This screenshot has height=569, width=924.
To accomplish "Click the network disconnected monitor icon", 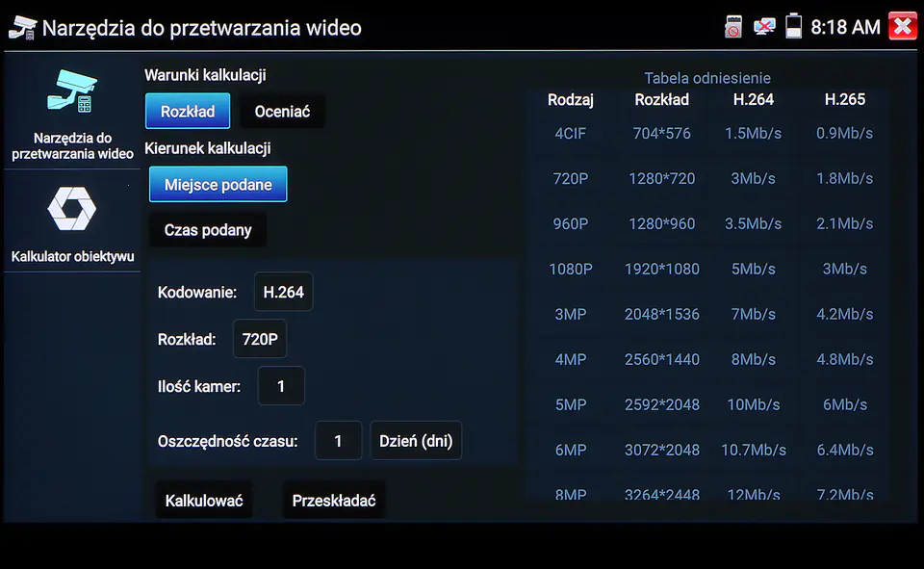I will pyautogui.click(x=764, y=27).
